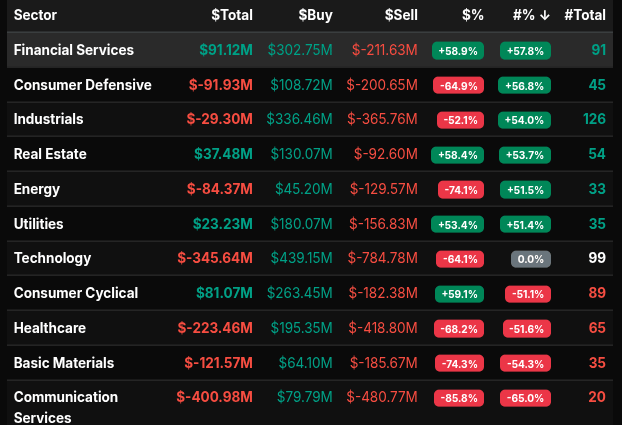Select the Communication Services sector
The image size is (622, 425).
tap(65, 407)
